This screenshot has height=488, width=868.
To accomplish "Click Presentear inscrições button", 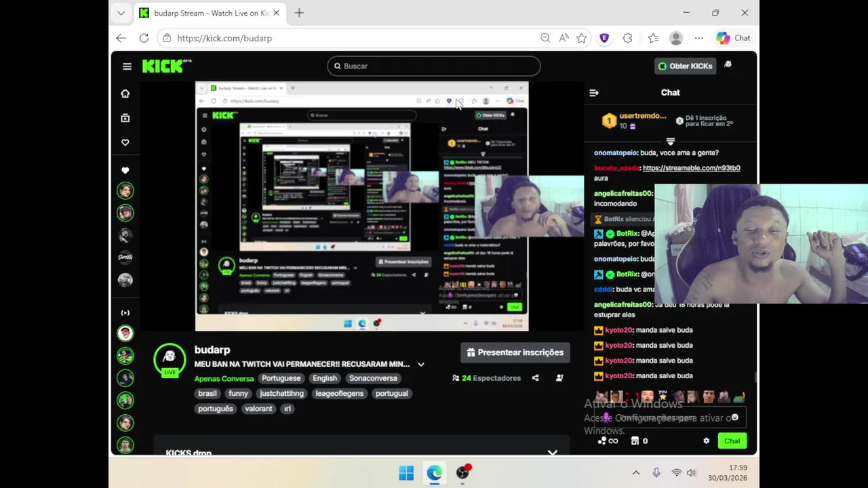I will tap(515, 352).
